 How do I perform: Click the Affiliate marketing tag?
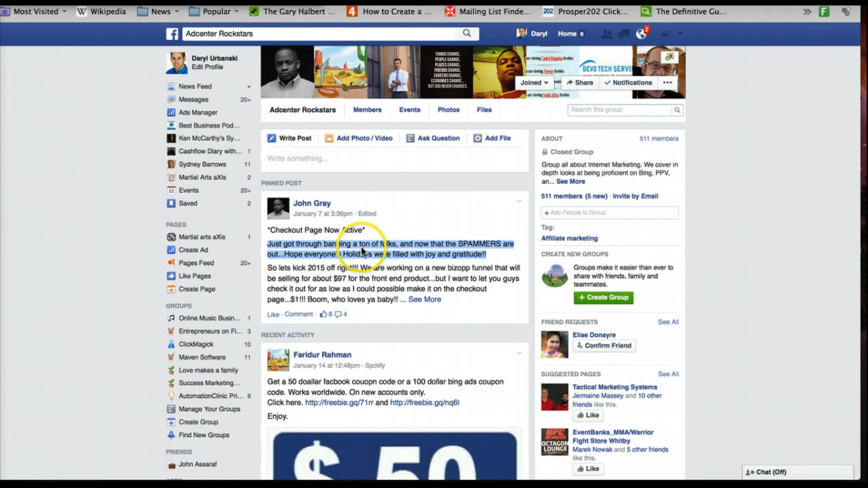pos(569,238)
